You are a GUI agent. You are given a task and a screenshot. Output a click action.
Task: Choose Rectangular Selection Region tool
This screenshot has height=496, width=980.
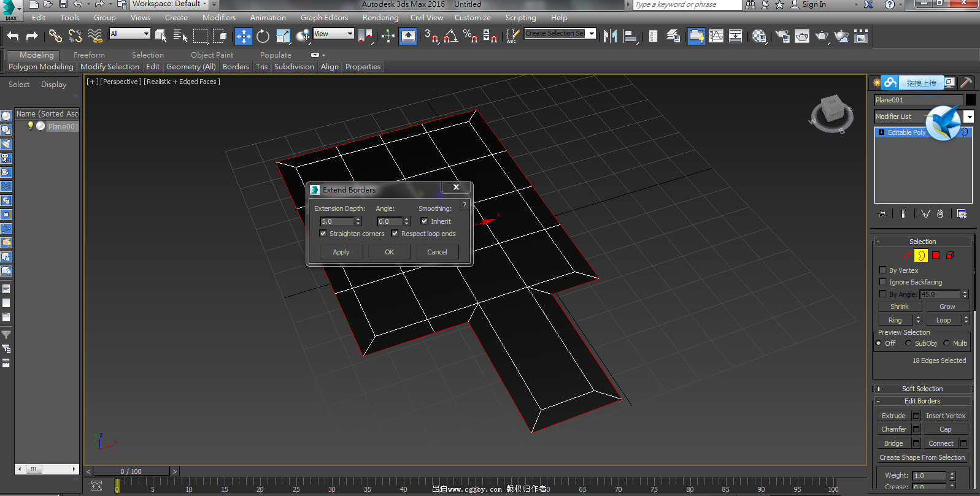pos(200,36)
